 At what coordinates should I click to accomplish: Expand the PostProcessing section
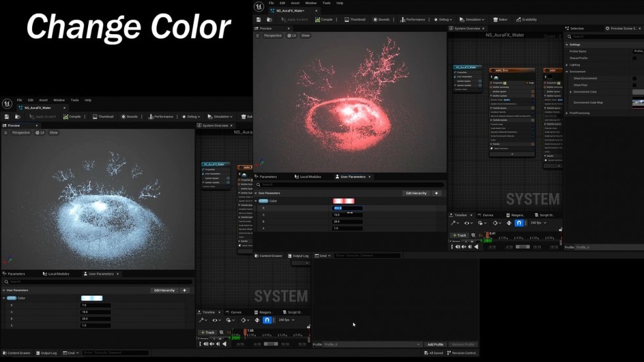coord(567,113)
